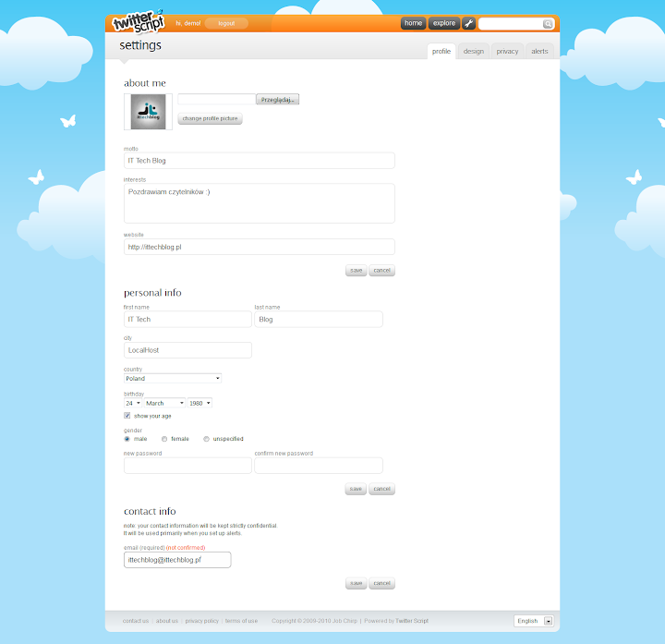Open the birthday day dropdown

[x=133, y=403]
